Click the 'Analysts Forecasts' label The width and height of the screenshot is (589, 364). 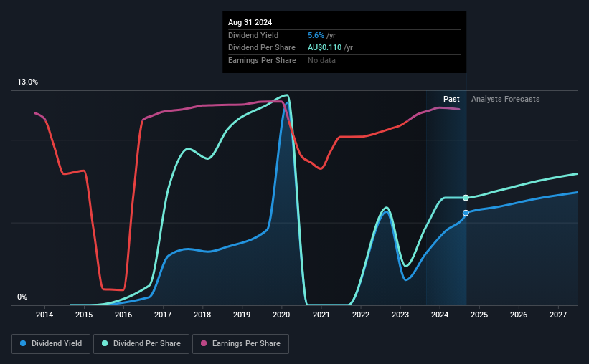505,99
